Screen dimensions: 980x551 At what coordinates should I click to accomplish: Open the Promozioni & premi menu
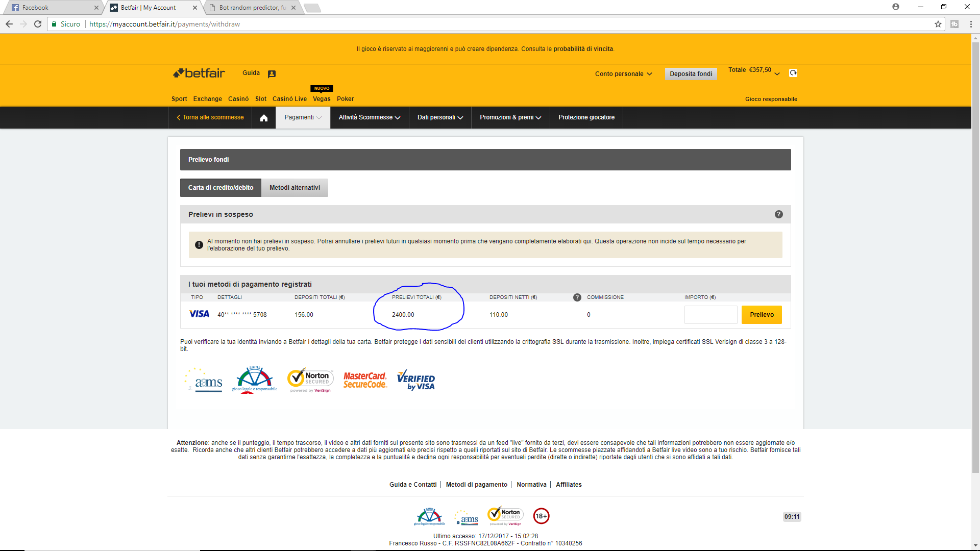coord(510,117)
